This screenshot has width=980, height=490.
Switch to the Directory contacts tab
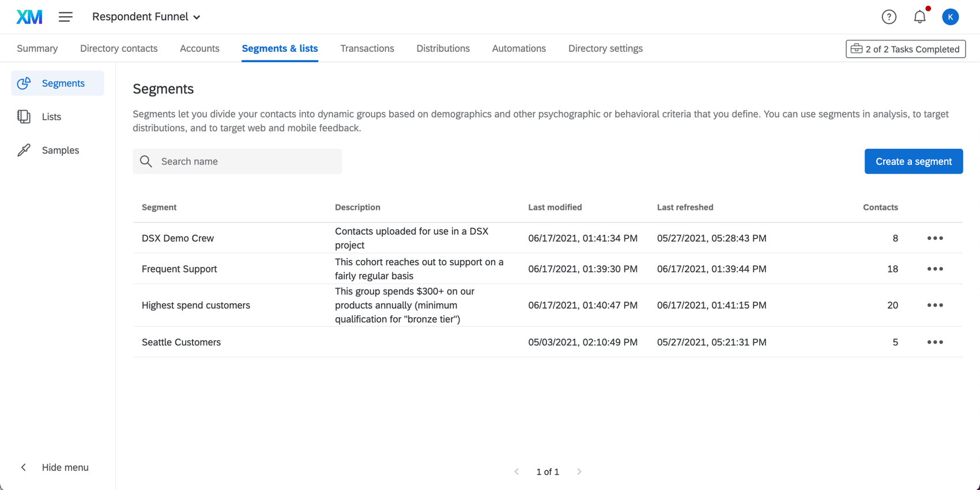point(119,48)
